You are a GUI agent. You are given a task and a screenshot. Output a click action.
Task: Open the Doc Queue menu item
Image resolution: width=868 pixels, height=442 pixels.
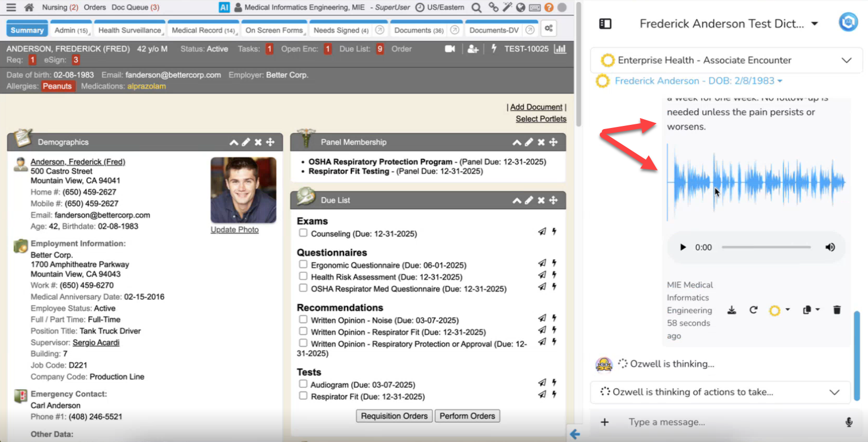(135, 7)
